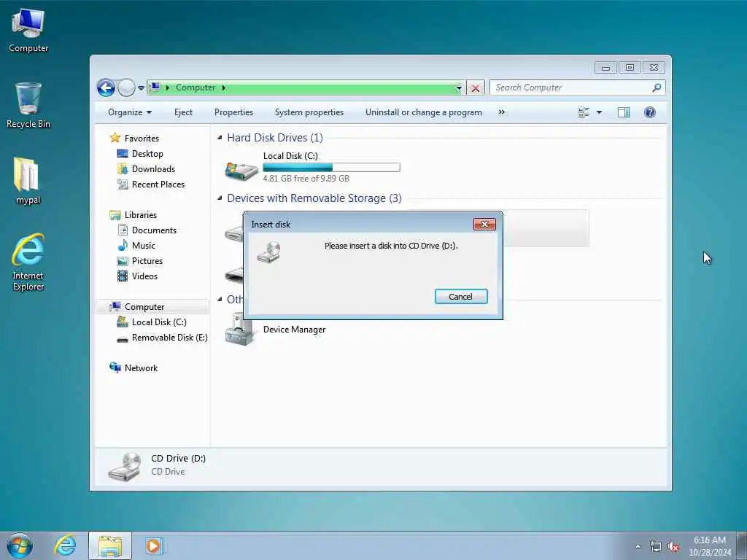Click the 4.81 GB free of 9.89 GB text
747x560 pixels.
(306, 179)
